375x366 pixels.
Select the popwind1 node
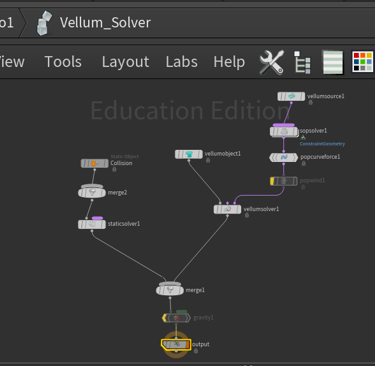click(x=284, y=181)
